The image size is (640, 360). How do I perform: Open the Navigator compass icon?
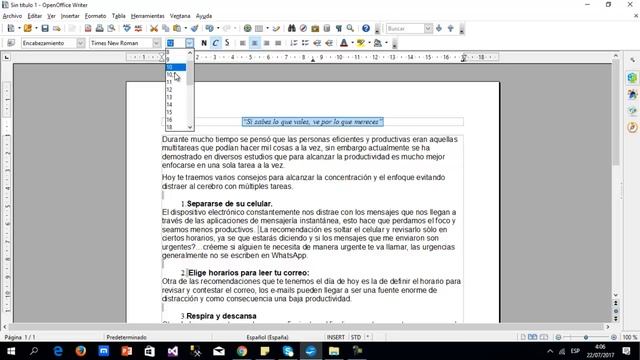click(303, 28)
